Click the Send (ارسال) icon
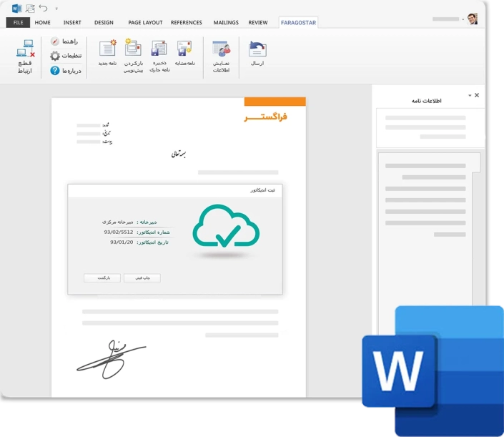 (x=257, y=49)
